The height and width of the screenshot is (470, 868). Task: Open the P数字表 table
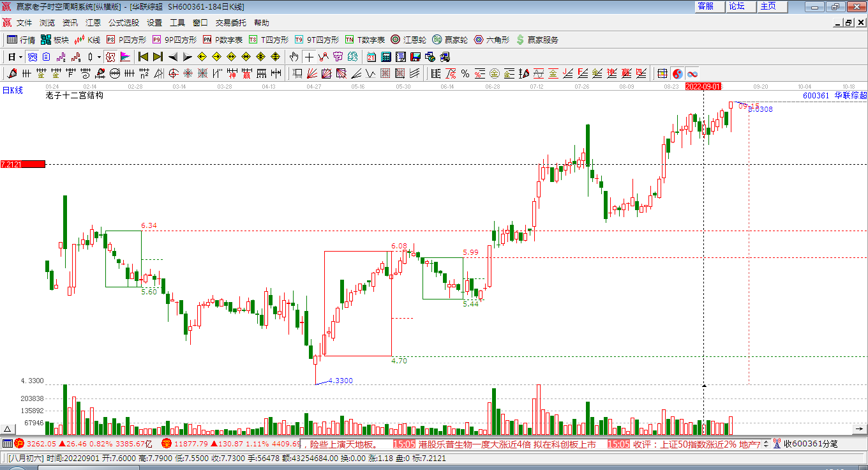[x=222, y=40]
